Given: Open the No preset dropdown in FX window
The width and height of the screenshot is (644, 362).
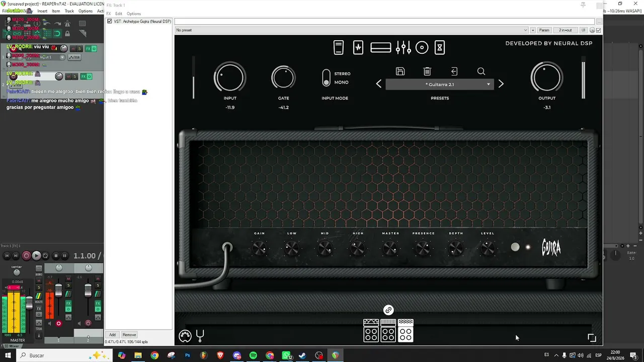Looking at the screenshot, I should click(x=352, y=30).
